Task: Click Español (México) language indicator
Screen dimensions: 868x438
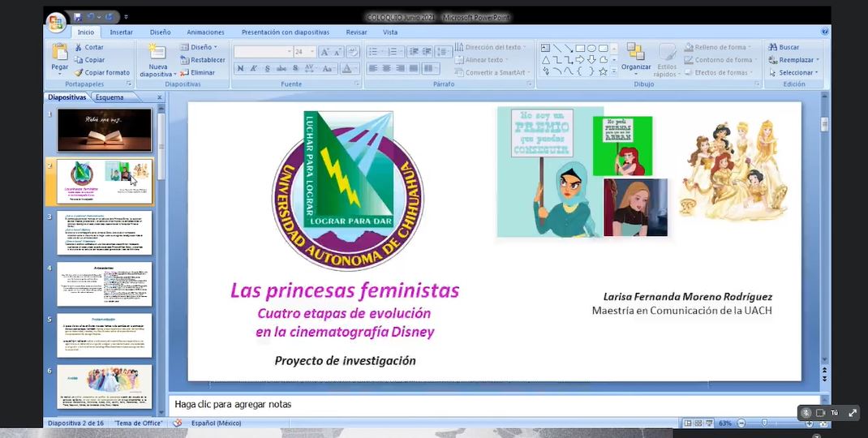Action: point(216,423)
